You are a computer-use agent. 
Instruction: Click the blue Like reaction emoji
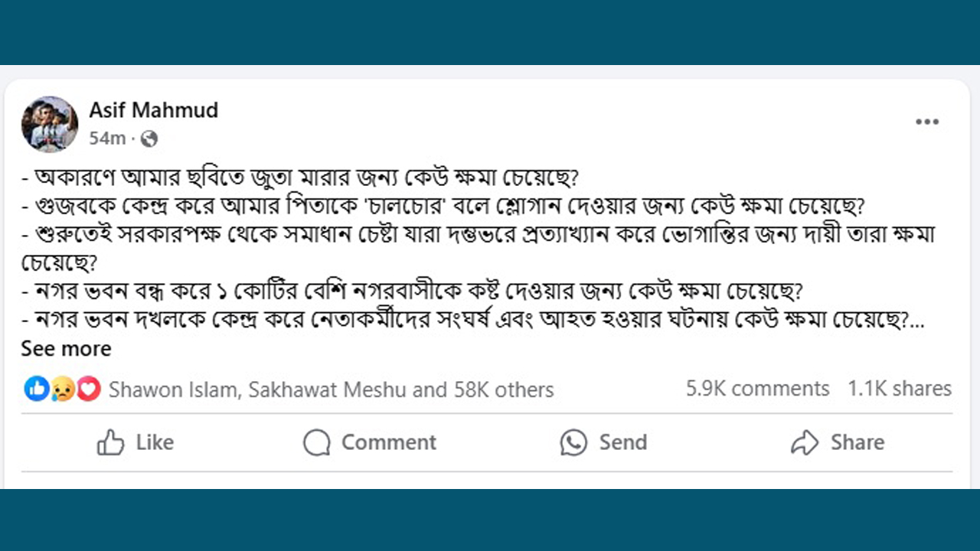tap(36, 389)
